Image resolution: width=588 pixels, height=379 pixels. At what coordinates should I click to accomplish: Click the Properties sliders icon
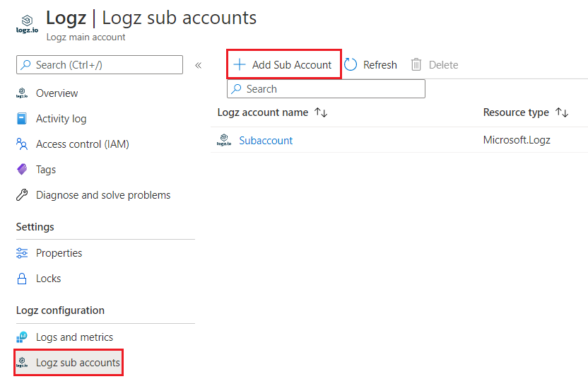tap(22, 253)
